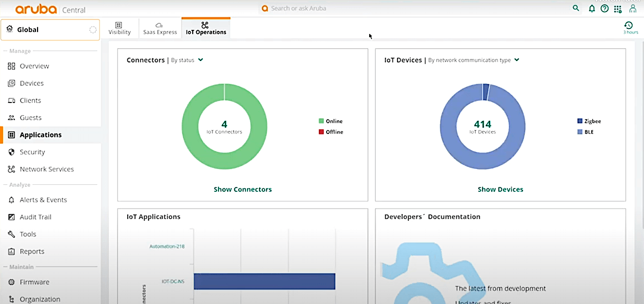
Task: Click the IOT-DC-NS bar in chart
Action: click(264, 281)
